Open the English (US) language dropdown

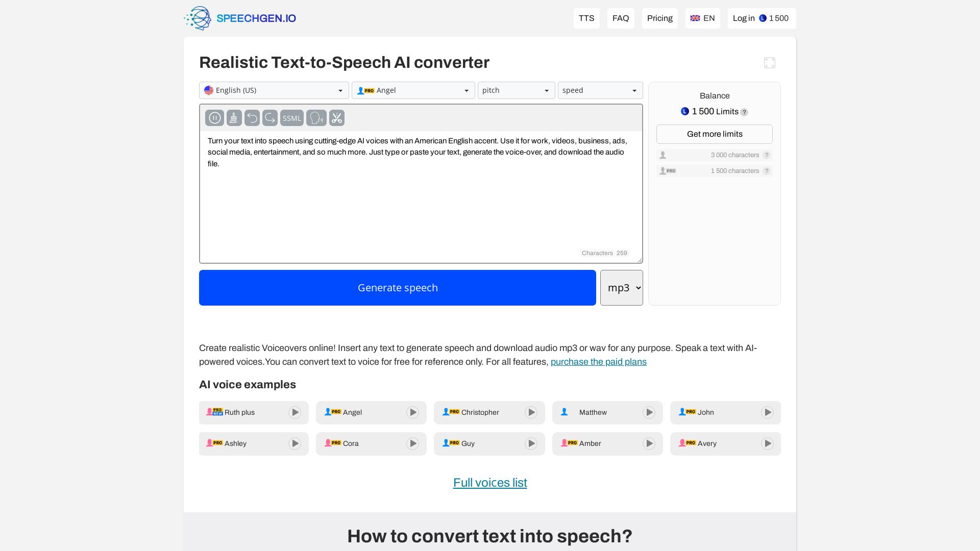274,90
